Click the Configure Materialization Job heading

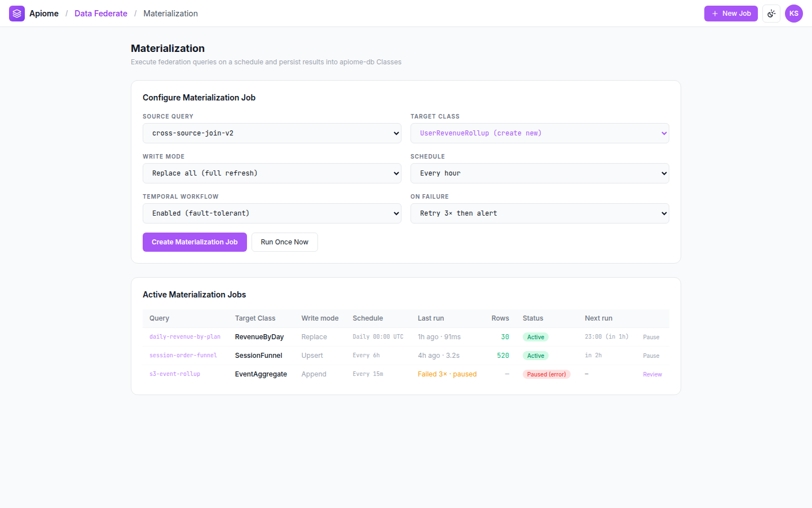pos(199,98)
